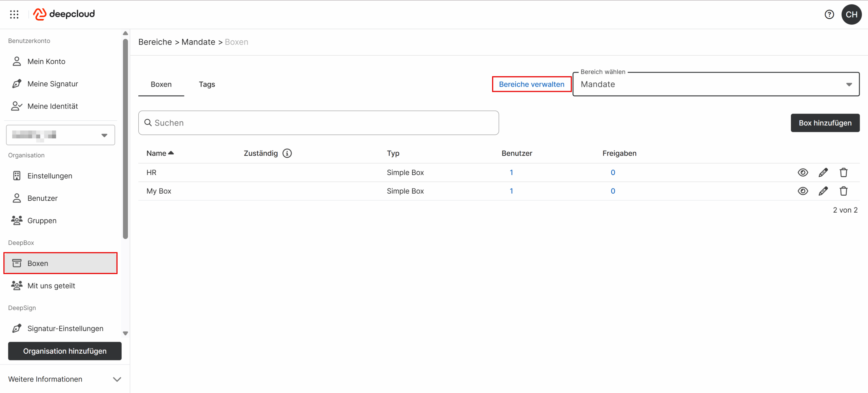View HR box via eye icon
The image size is (868, 393).
tap(803, 173)
